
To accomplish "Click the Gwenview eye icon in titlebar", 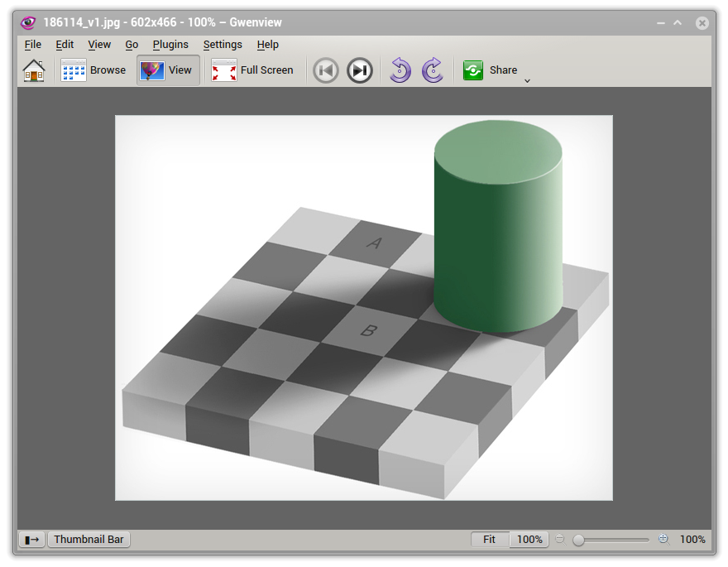I will (28, 22).
